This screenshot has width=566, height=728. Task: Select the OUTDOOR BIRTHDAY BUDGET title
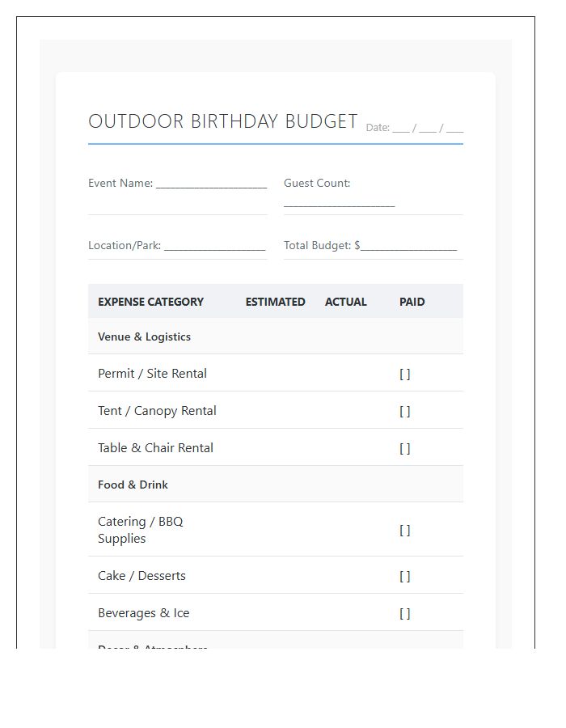pos(222,121)
